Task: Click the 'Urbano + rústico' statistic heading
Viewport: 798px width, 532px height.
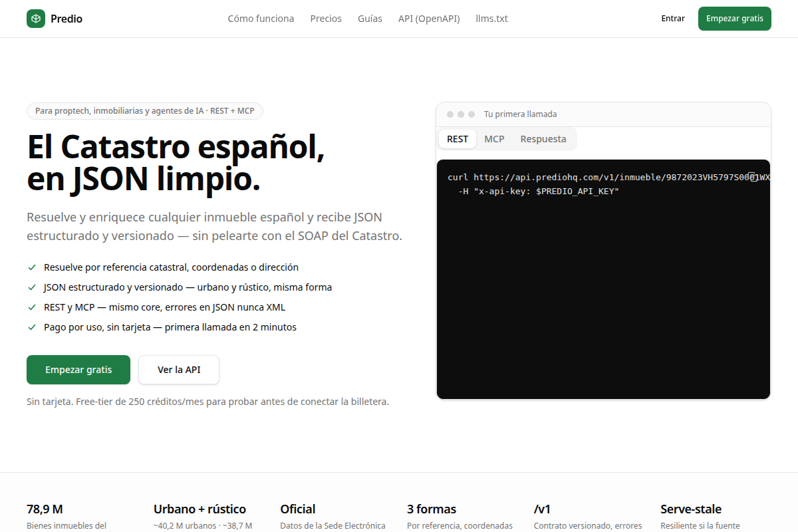Action: coord(199,509)
